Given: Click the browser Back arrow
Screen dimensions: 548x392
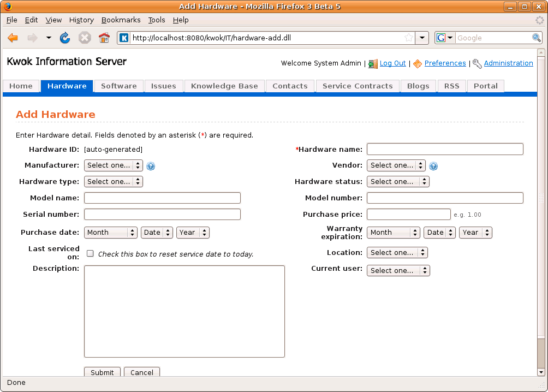Looking at the screenshot, I should coord(13,38).
